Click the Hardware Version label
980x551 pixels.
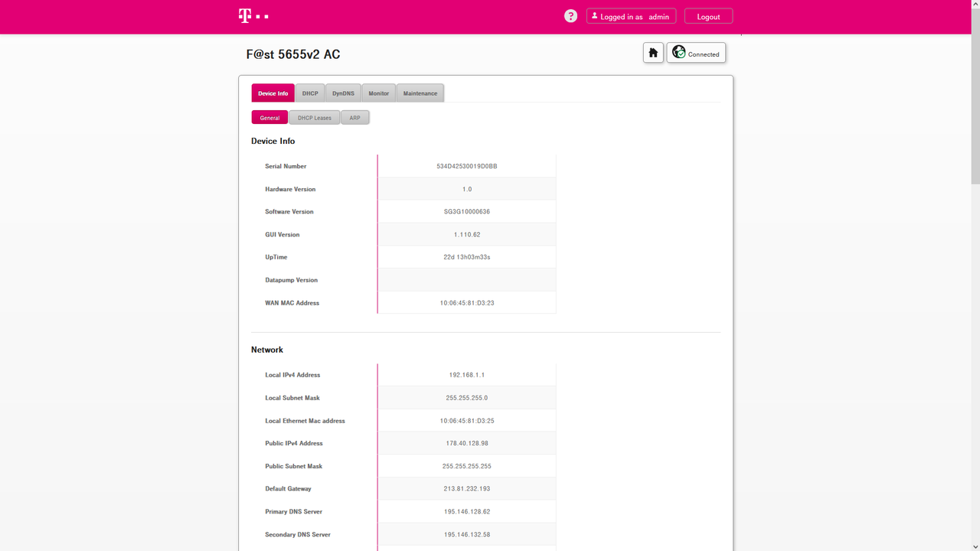pos(290,189)
